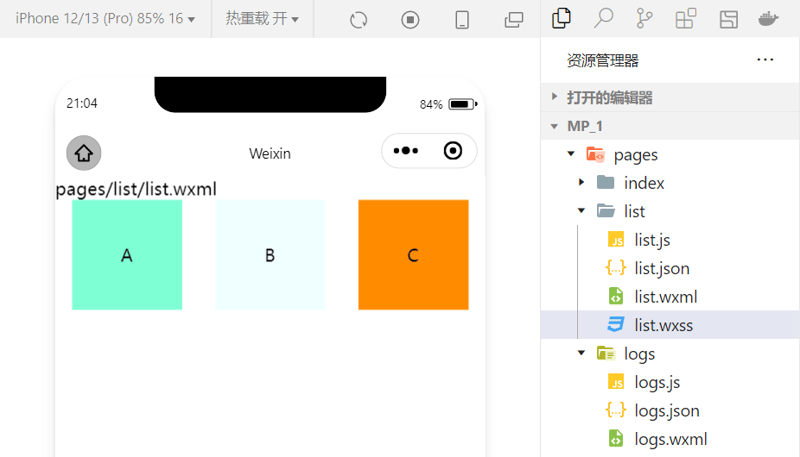800x457 pixels.
Task: Open the iPhone 12/13 device dropdown
Action: click(105, 19)
